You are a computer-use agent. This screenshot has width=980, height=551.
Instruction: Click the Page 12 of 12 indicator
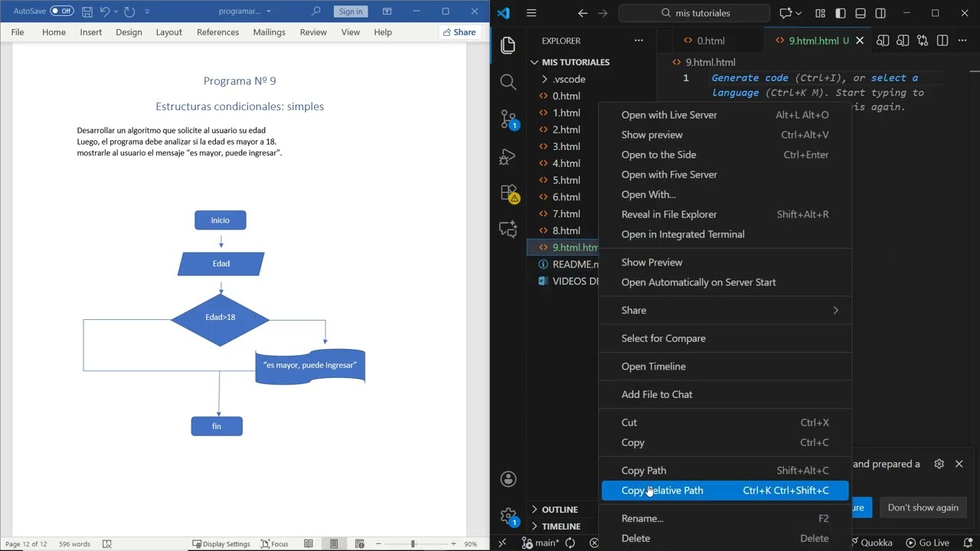tap(26, 544)
